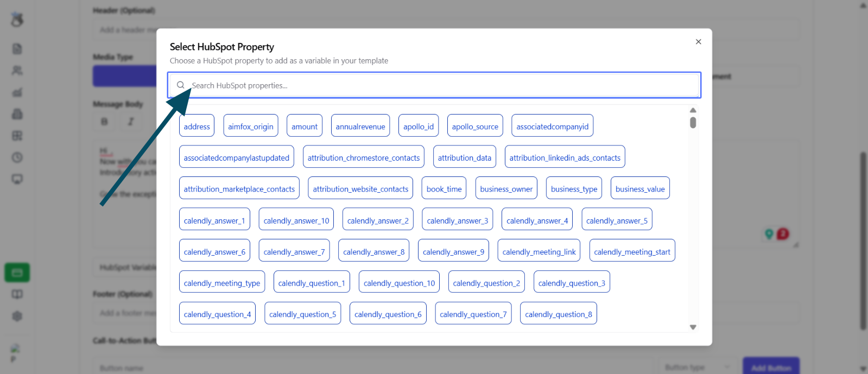Open the contacts people icon in sidebar
Viewport: 868px width, 374px height.
17,71
